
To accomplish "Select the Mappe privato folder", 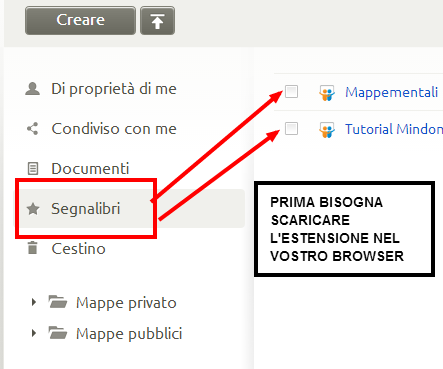I will (x=126, y=303).
